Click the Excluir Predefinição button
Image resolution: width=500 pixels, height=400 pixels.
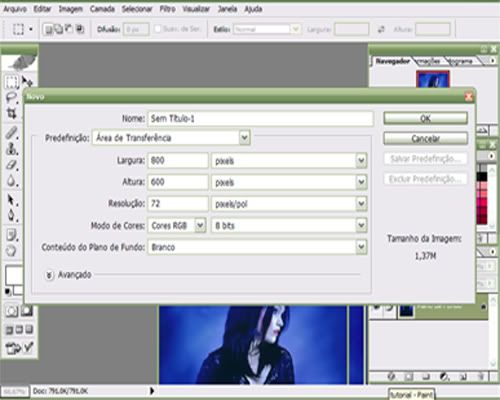point(425,179)
